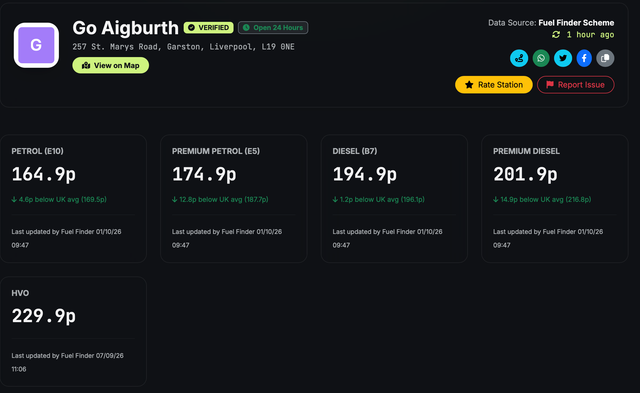The image size is (640, 393).
Task: Click the DIESEL (B7) label
Action: [355, 151]
